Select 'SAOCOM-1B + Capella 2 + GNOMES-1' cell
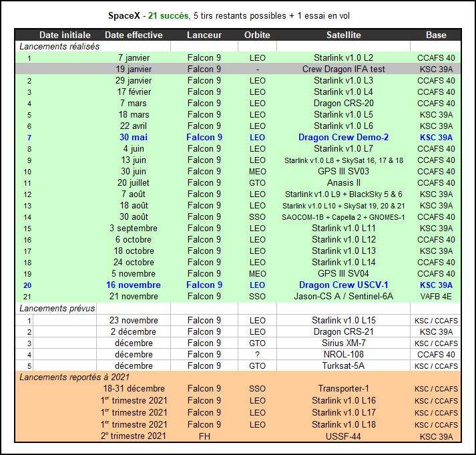This screenshot has width=476, height=455. pos(343,217)
